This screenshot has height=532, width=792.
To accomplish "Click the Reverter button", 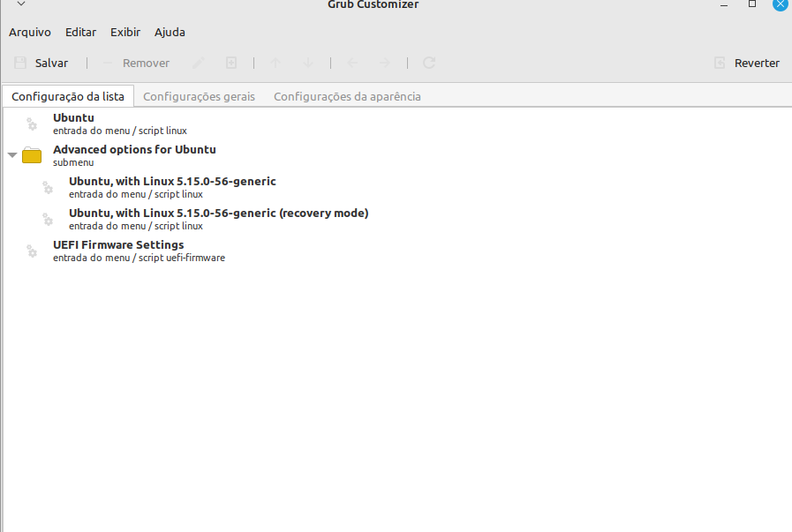I will (x=748, y=64).
